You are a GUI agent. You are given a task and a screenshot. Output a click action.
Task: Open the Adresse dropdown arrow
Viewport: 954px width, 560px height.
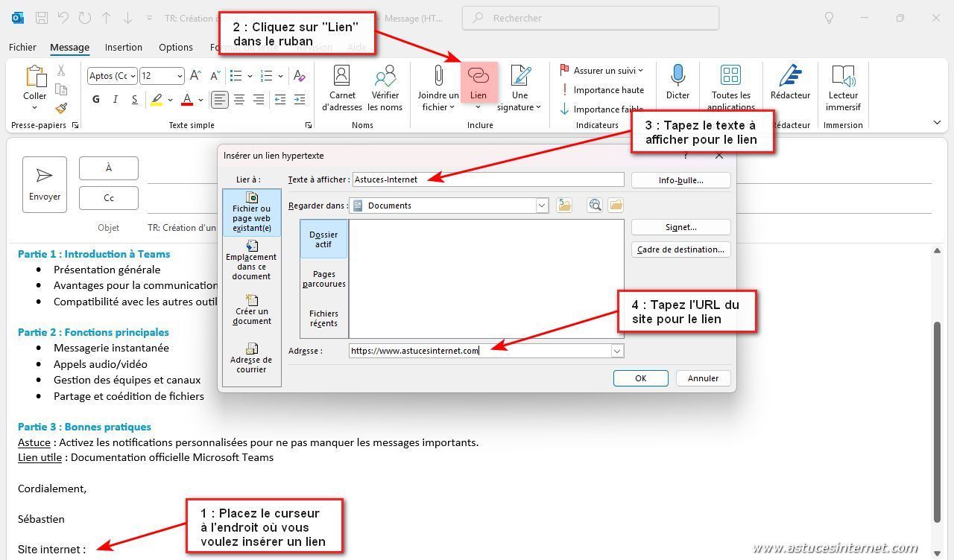pyautogui.click(x=617, y=351)
